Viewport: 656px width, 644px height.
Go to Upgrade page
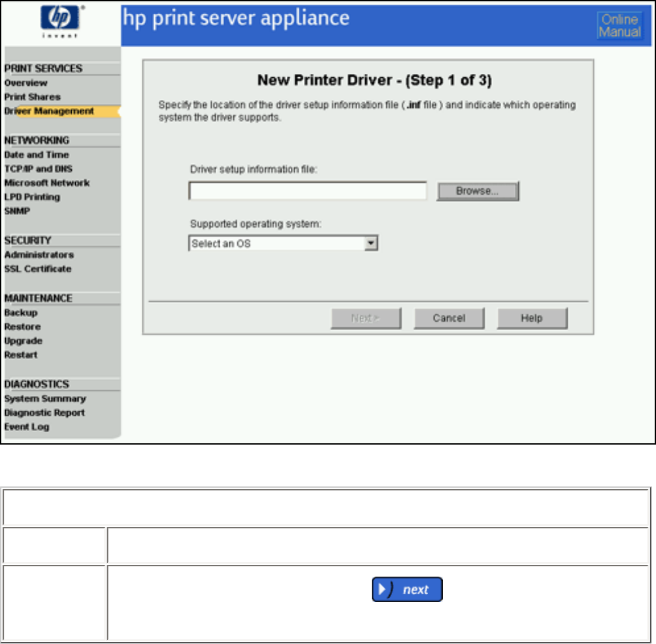(x=24, y=341)
